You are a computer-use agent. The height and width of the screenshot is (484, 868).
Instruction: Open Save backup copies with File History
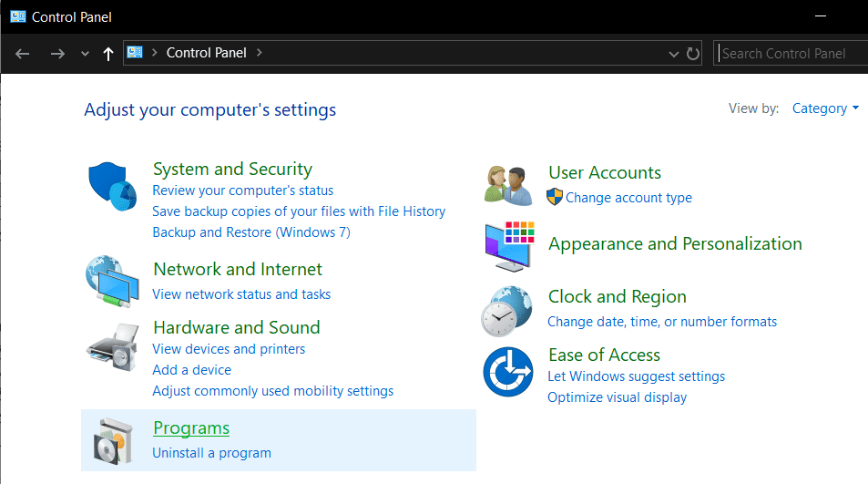pos(299,211)
